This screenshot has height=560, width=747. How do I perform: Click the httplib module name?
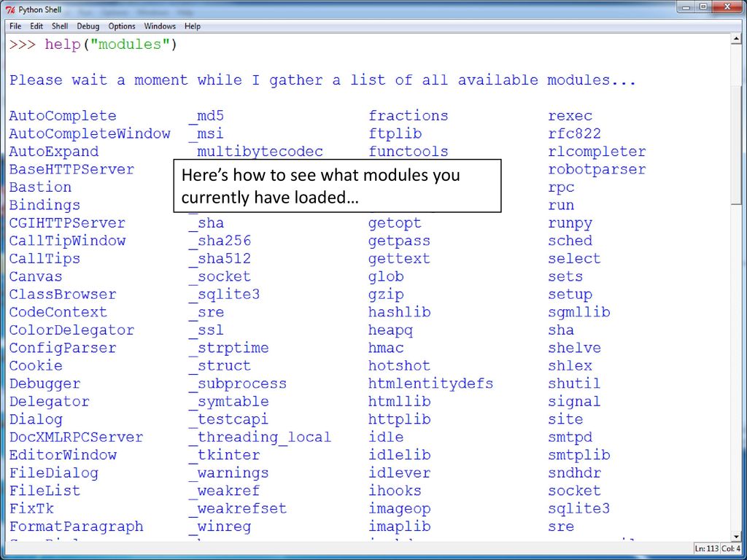[399, 419]
